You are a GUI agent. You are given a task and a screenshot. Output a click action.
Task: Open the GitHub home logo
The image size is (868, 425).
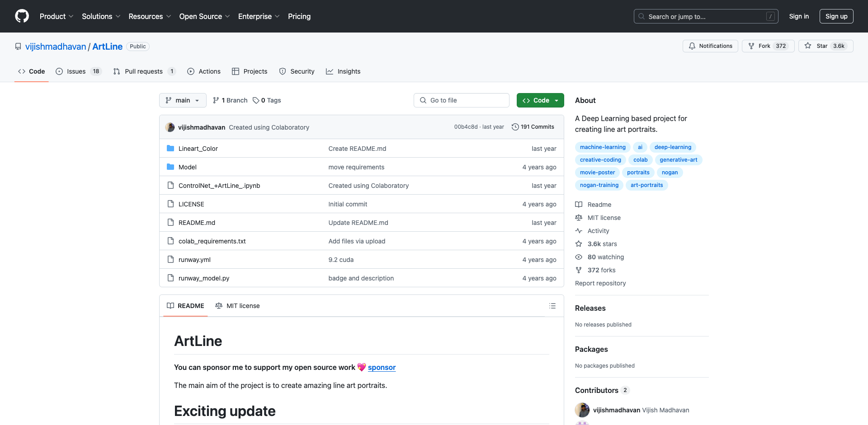[x=22, y=16]
